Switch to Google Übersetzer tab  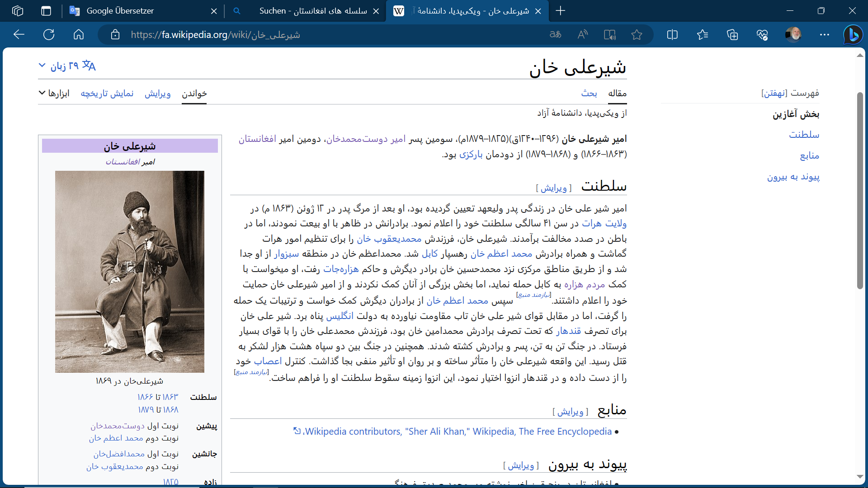120,11
